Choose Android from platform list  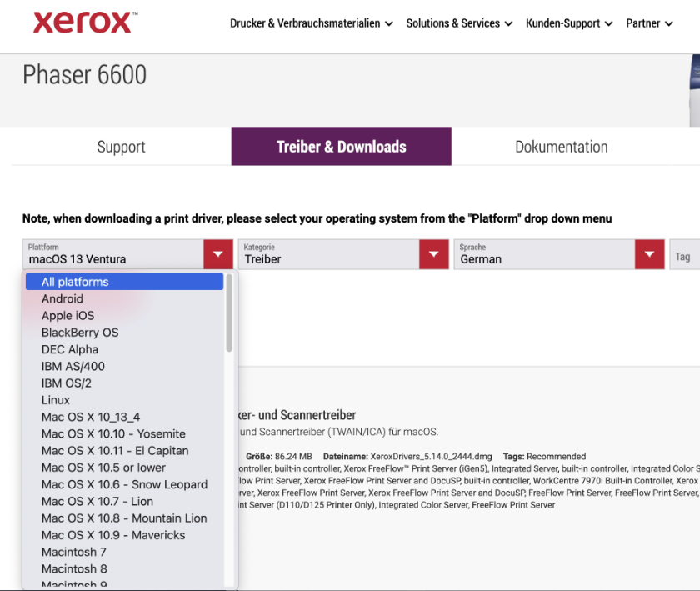[124, 299]
